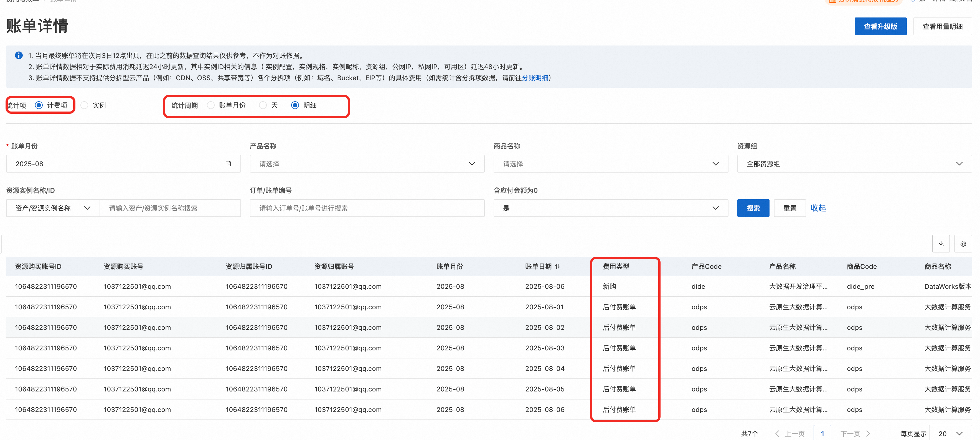Click the download table icon
This screenshot has height=440, width=980.
tap(941, 244)
